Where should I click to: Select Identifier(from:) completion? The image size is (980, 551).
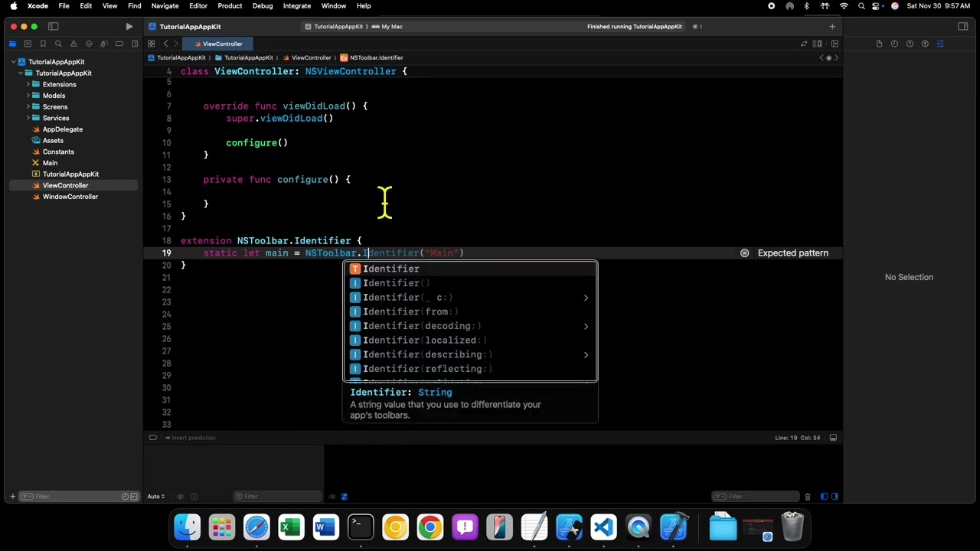coord(470,311)
